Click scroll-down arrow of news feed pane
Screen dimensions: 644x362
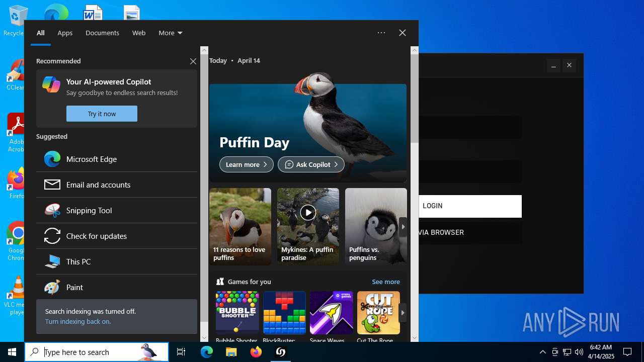click(x=415, y=338)
